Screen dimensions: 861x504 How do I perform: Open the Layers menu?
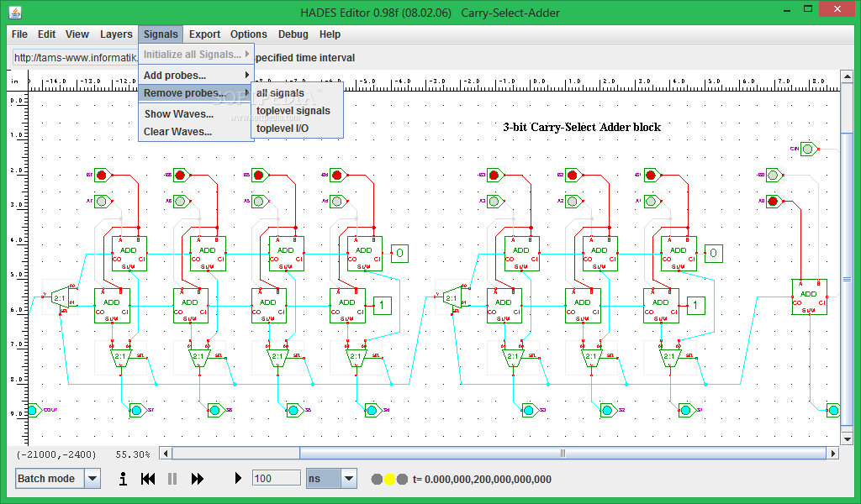[x=116, y=34]
